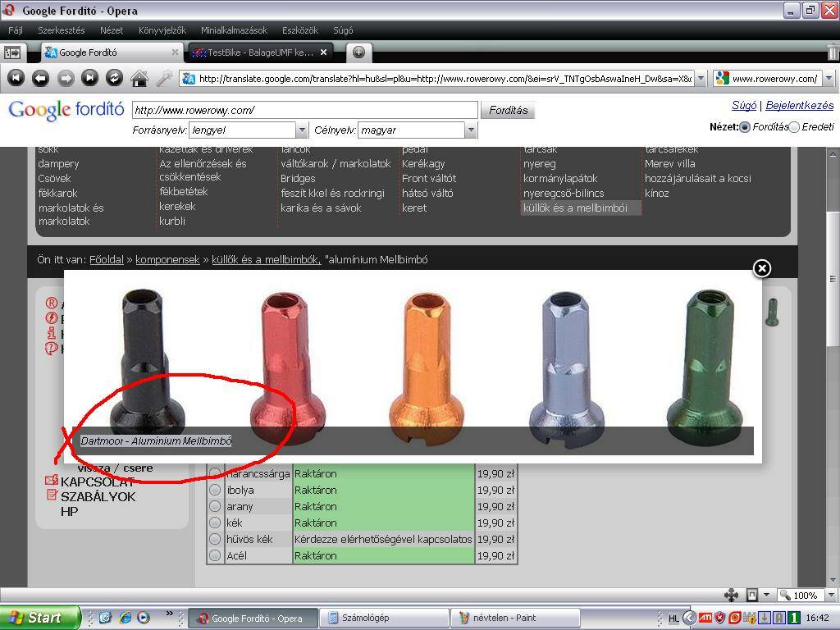The image size is (840, 630).
Task: Expand the search engine dropdown arrow
Action: coord(829,78)
